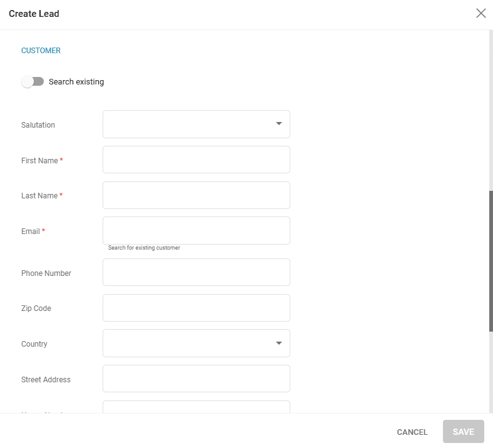Expand the Country combo box
The width and height of the screenshot is (493, 448).
188,344
